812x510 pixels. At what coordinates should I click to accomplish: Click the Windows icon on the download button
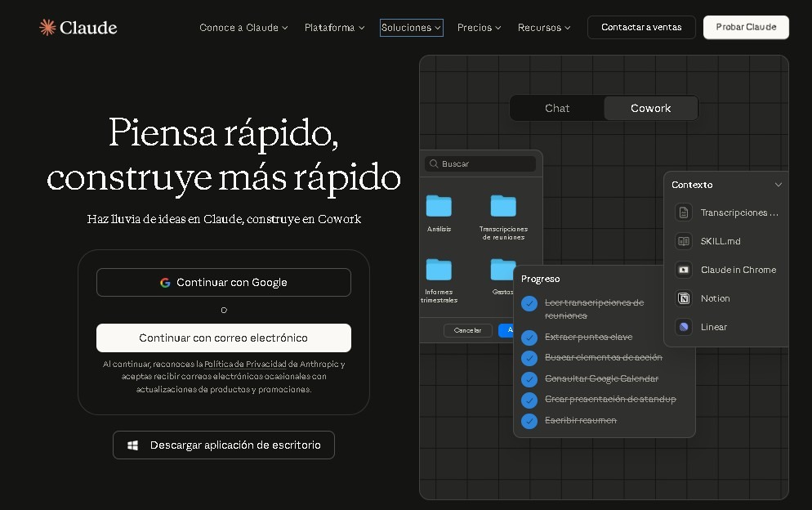click(x=133, y=445)
